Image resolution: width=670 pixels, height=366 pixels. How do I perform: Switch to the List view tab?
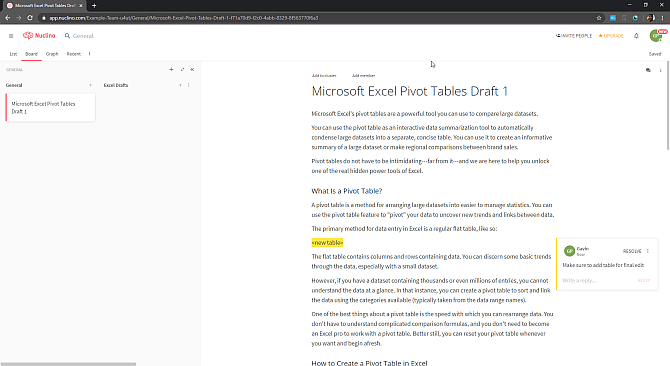tap(13, 54)
